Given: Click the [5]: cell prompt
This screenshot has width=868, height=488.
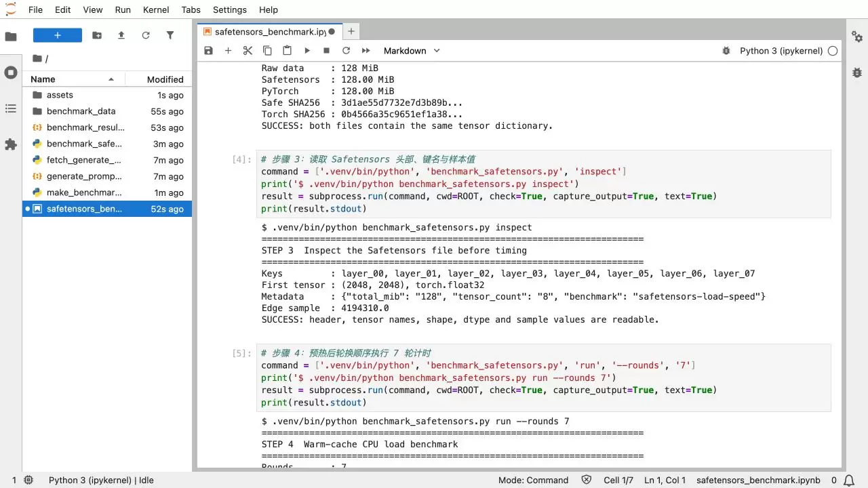Looking at the screenshot, I should tap(241, 353).
